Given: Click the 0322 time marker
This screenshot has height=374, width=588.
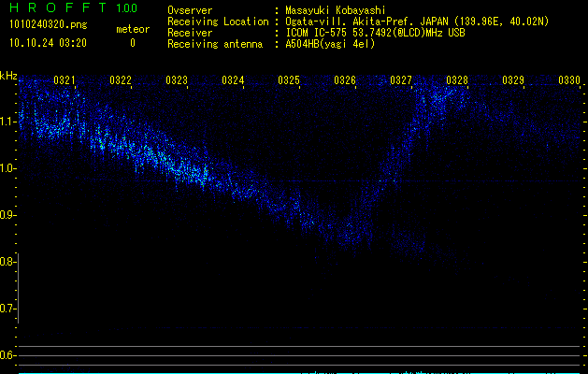Looking at the screenshot, I should pos(121,79).
